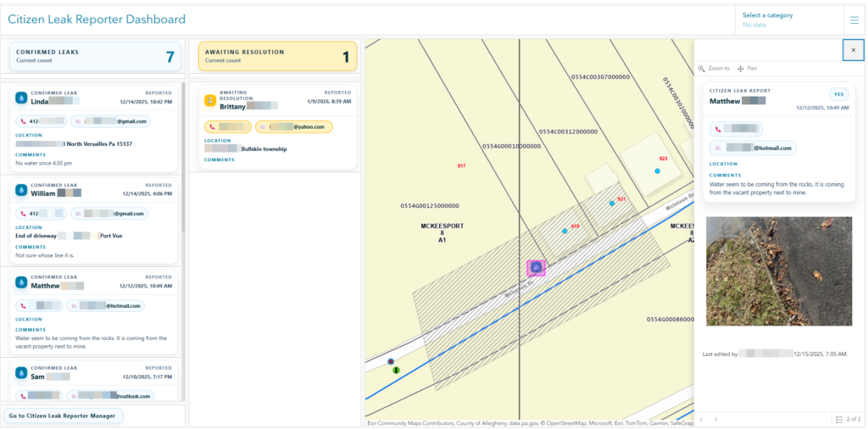The height and width of the screenshot is (430, 868).
Task: Click the green circle marker on map
Action: click(396, 370)
